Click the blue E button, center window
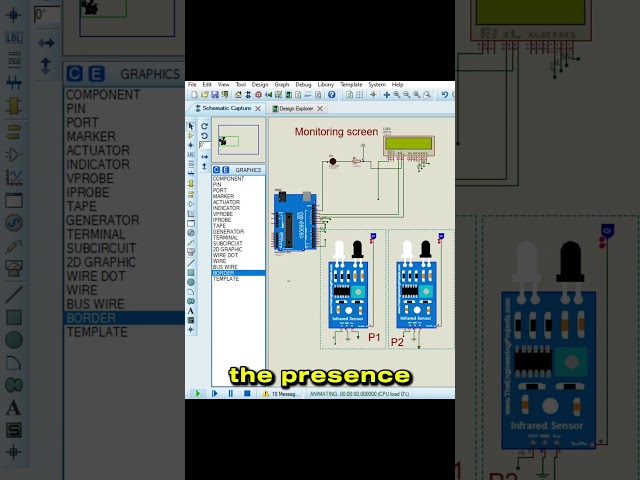 click(225, 170)
